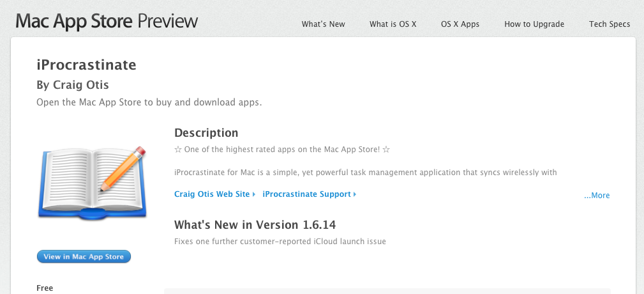The image size is (644, 294).
Task: Go to the What is OS X page
Action: 393,24
